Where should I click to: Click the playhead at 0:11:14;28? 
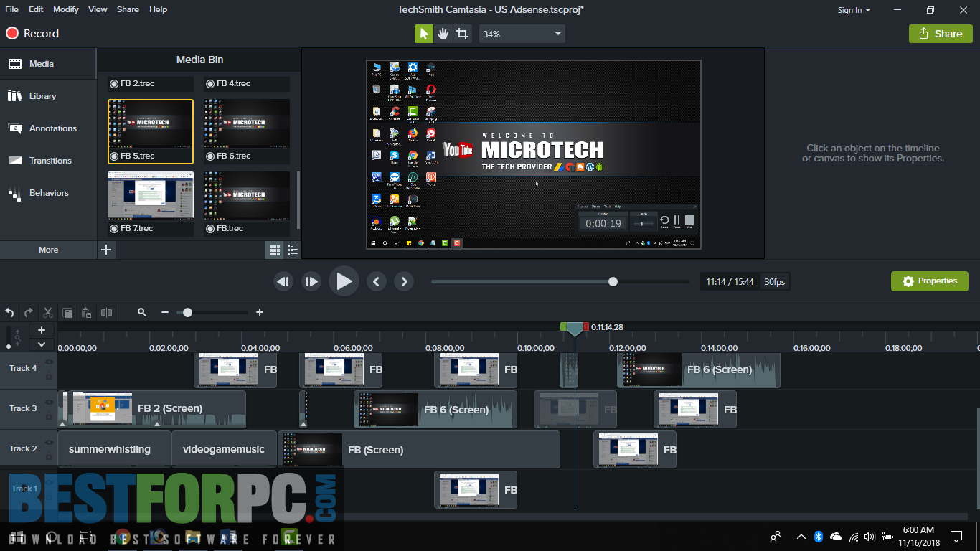point(575,329)
